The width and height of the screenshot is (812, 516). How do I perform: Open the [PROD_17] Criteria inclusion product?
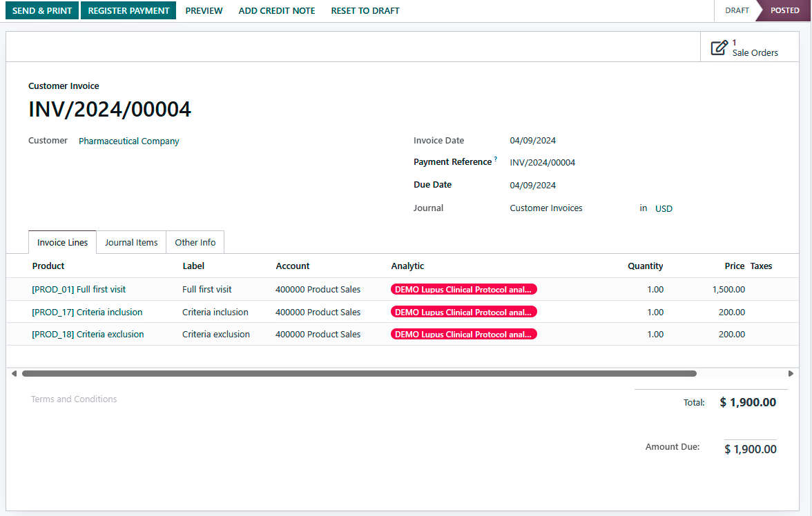tap(87, 312)
